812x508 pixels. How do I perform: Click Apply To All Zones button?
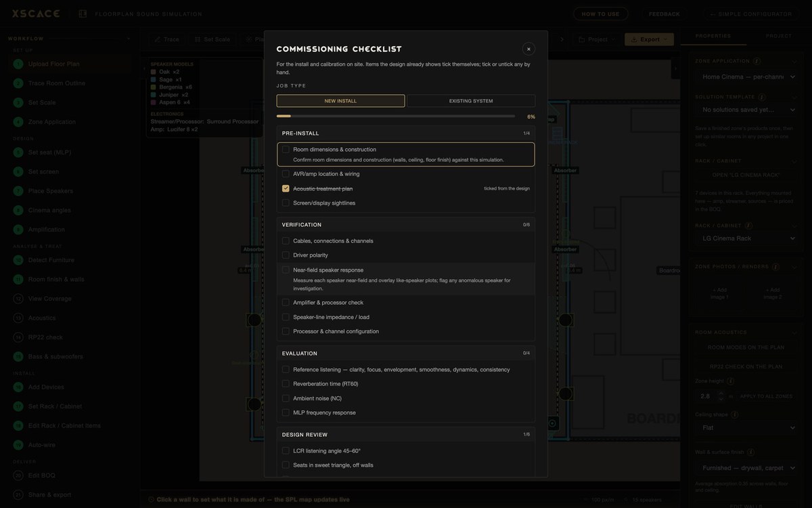pos(766,396)
